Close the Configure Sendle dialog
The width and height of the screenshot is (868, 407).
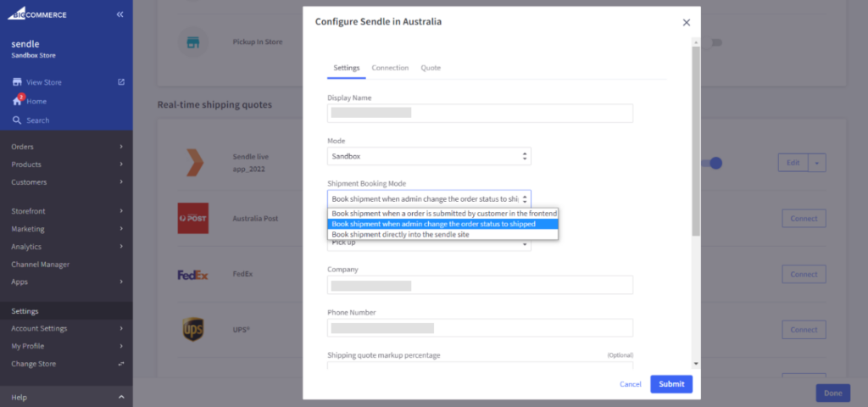pos(687,23)
